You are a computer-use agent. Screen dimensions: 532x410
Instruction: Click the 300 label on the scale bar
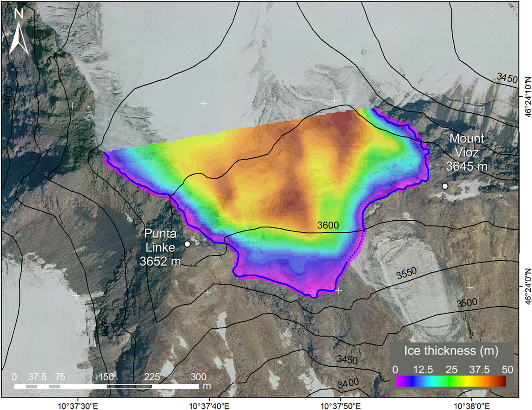pos(198,377)
